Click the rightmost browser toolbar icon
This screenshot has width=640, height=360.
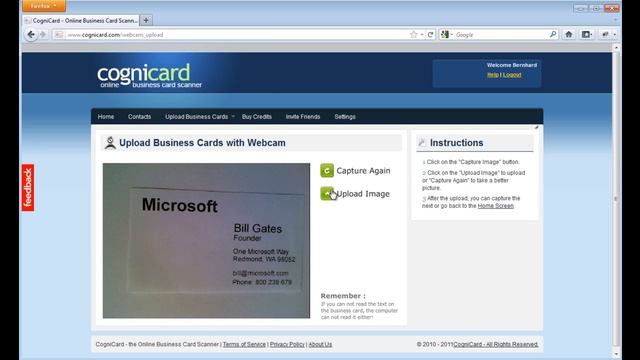pos(608,34)
